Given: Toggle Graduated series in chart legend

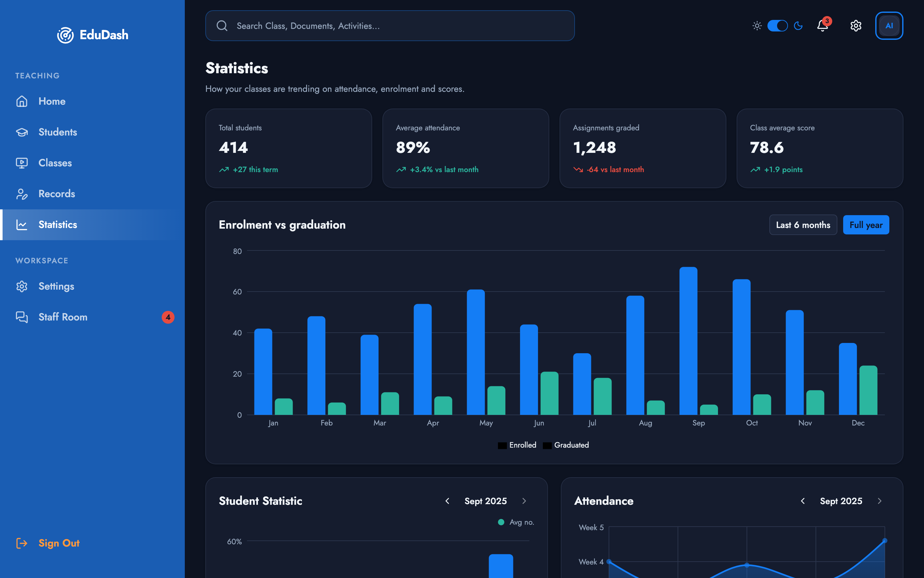Looking at the screenshot, I should coord(566,445).
